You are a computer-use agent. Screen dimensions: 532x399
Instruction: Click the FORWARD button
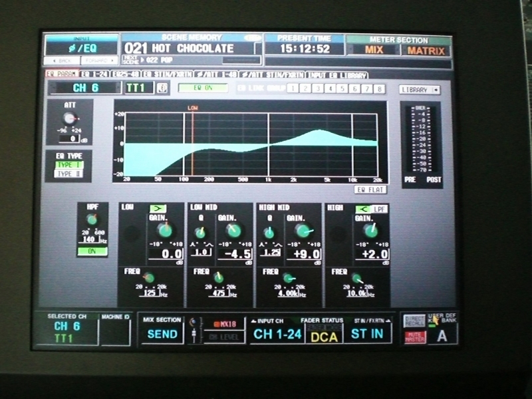99,61
